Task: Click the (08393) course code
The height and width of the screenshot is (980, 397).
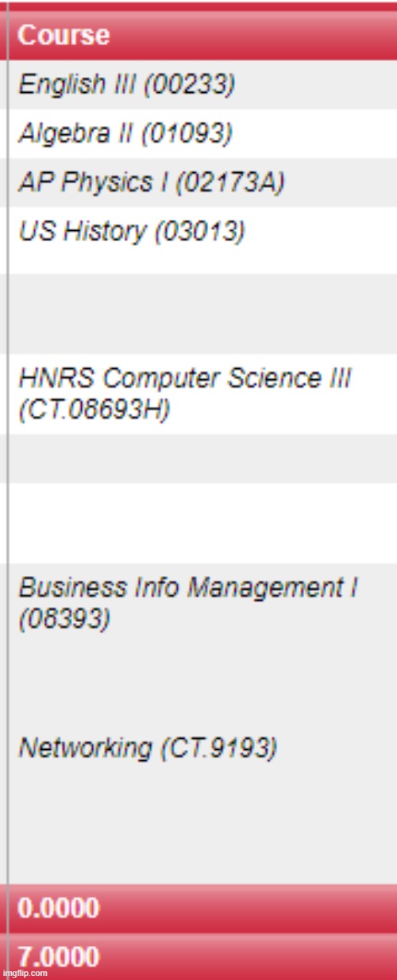Action: [x=64, y=620]
